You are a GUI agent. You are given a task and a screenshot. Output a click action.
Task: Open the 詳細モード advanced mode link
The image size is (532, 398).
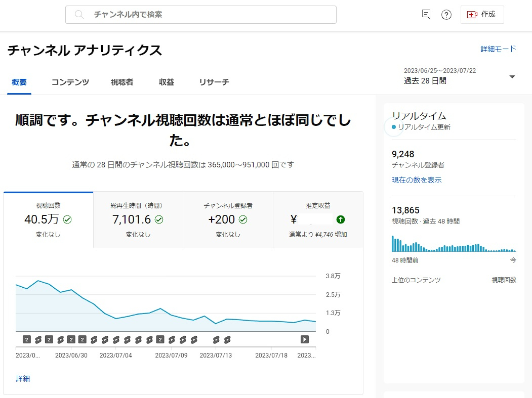(x=498, y=49)
